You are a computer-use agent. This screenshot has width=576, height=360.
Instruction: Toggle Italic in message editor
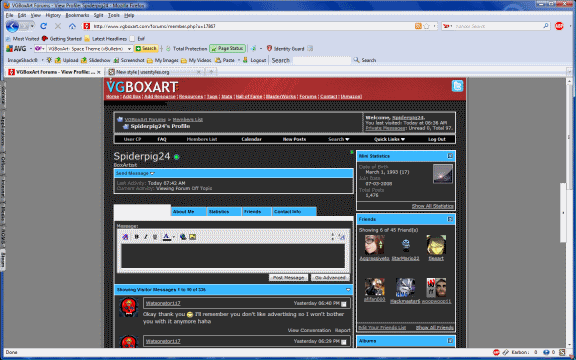pos(145,237)
